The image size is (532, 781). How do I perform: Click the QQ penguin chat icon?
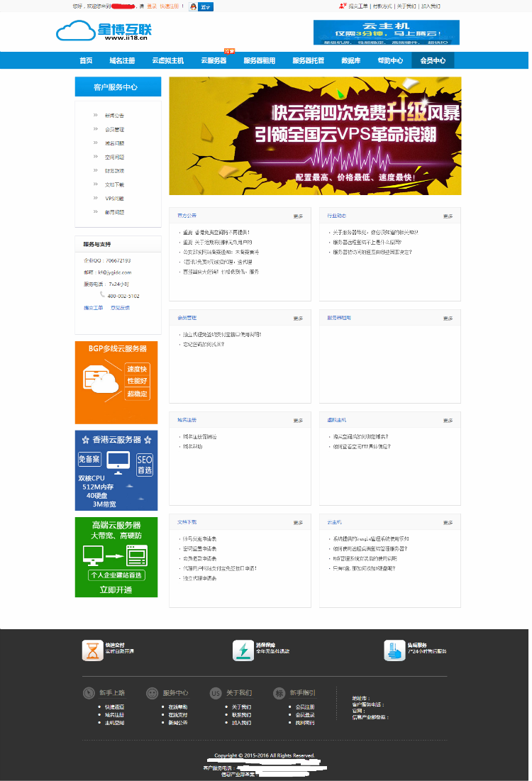click(193, 6)
